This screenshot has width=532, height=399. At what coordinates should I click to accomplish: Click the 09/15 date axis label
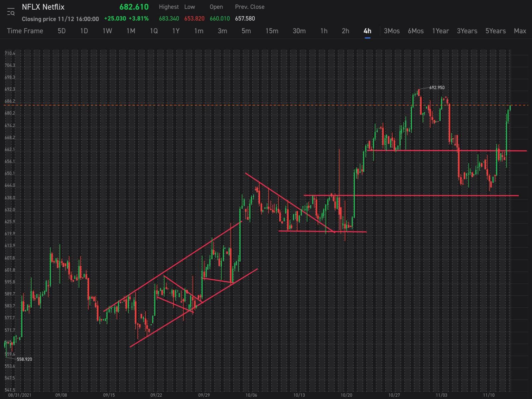[109, 395]
